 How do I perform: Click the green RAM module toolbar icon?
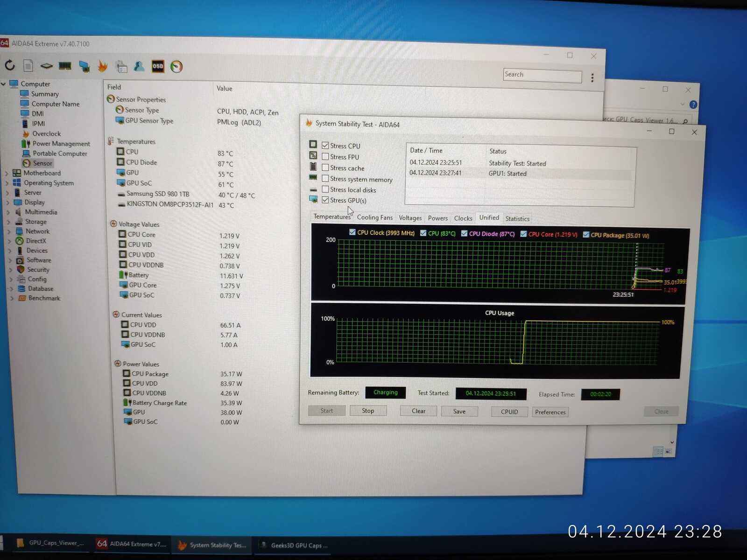click(x=65, y=66)
